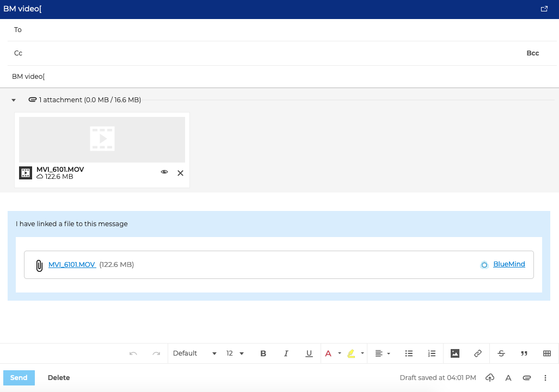Open the MVI_6101.MOV link in message body
The width and height of the screenshot is (559, 392).
(72, 265)
